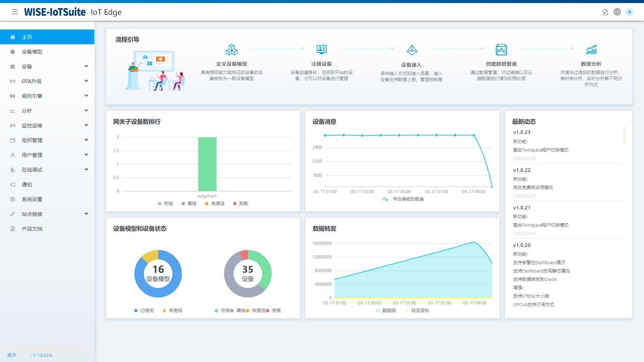Click the 设备 sidebar icon

point(13,66)
